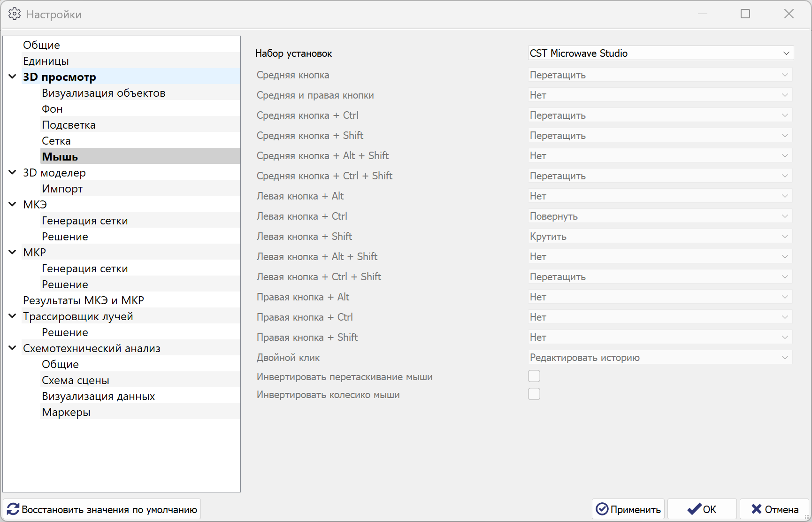The height and width of the screenshot is (522, 812).
Task: Click the Apply checkmark circle icon
Action: 602,509
